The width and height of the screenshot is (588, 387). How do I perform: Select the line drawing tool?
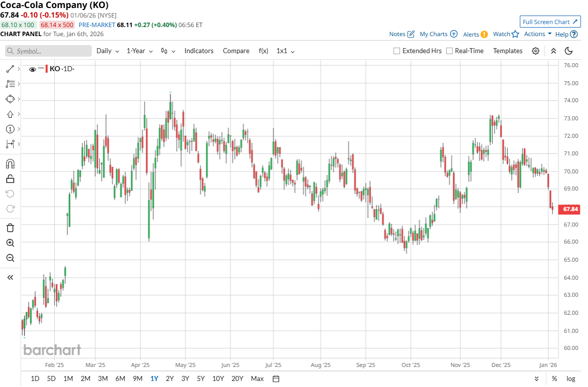click(x=10, y=69)
